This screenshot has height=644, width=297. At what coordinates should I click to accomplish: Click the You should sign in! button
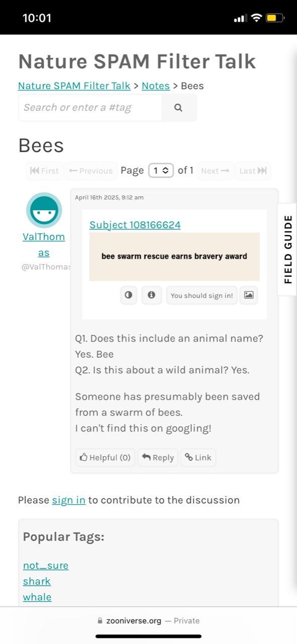tap(202, 295)
